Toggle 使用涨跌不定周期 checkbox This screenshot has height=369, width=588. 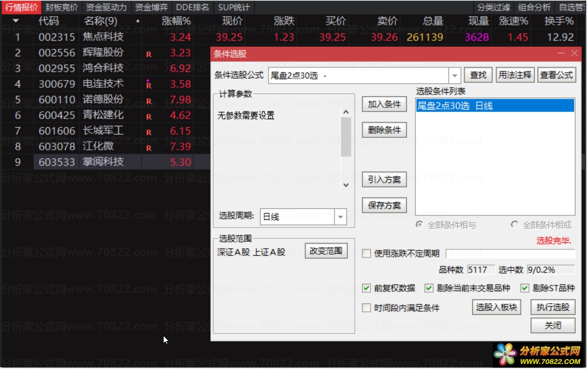coord(366,254)
